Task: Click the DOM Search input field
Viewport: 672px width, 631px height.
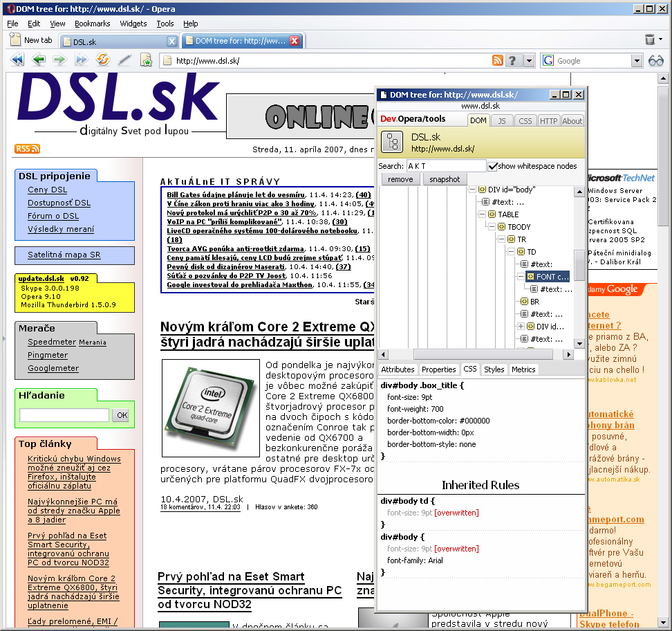Action: pyautogui.click(x=446, y=166)
